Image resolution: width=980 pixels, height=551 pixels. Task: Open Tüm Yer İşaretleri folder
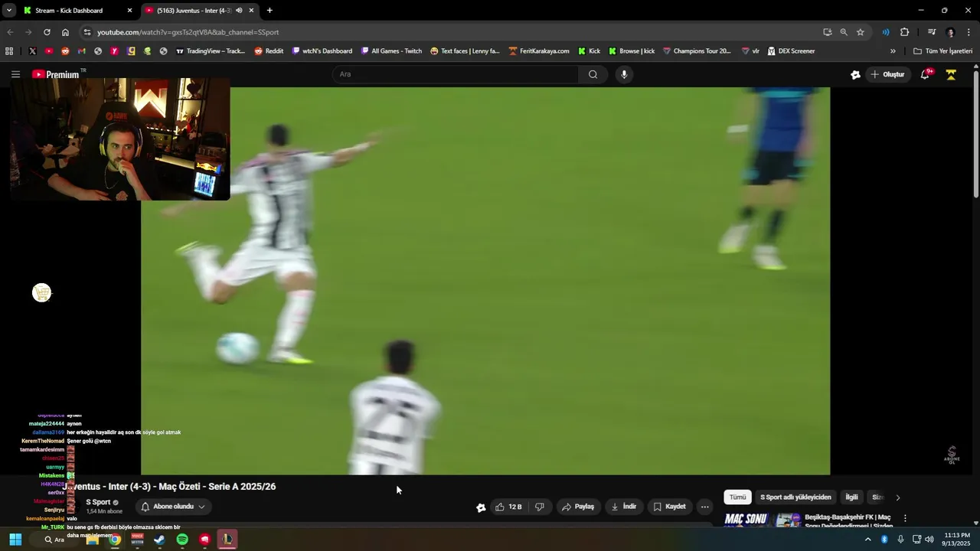[942, 51]
